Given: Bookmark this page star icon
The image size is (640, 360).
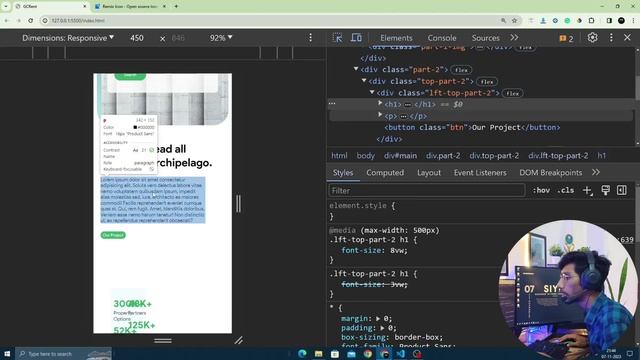Looking at the screenshot, I should pyautogui.click(x=515, y=20).
